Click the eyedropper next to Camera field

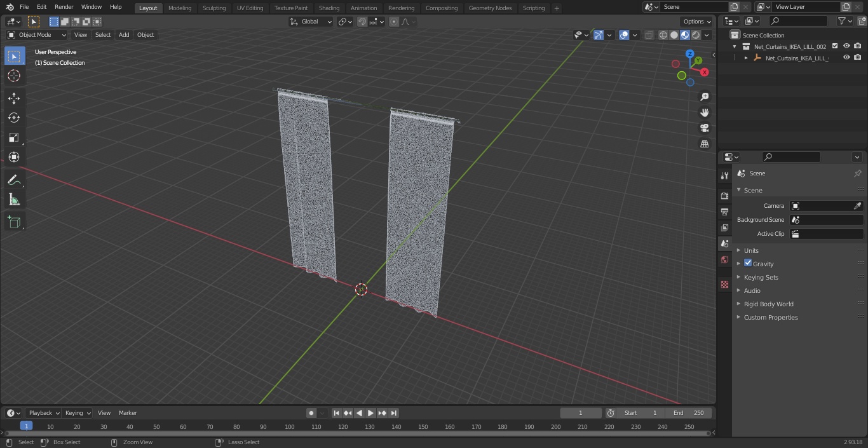point(857,206)
